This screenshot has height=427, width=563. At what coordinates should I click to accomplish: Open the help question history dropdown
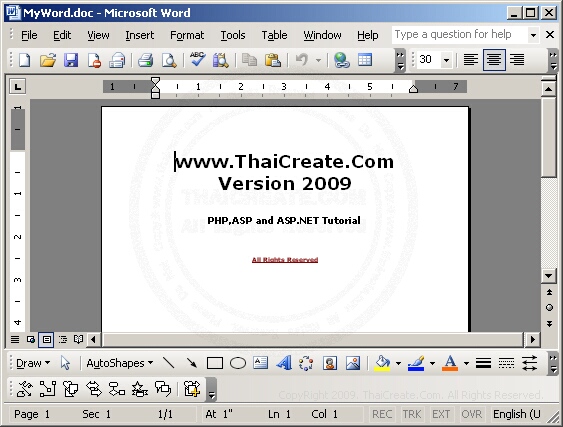(533, 35)
